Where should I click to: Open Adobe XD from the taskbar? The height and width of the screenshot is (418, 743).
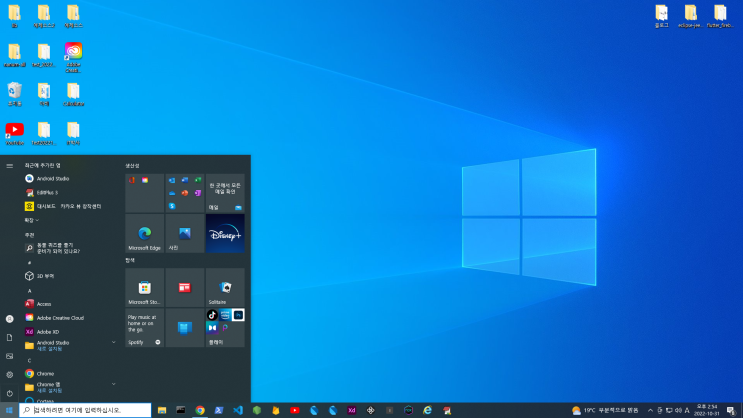352,410
